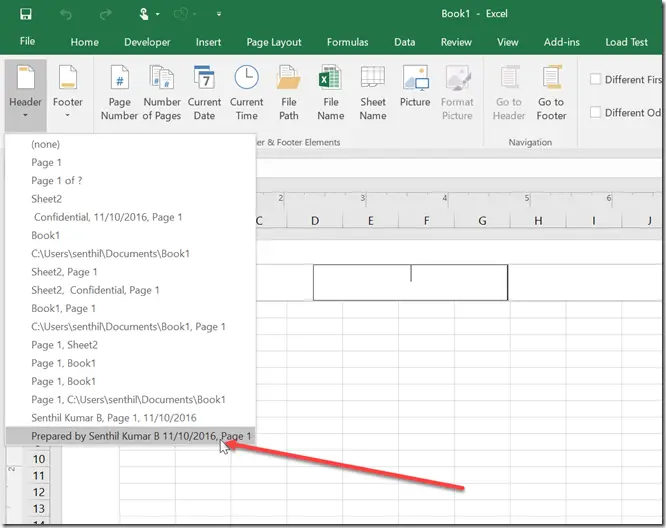Click Go to Footer button

click(551, 93)
